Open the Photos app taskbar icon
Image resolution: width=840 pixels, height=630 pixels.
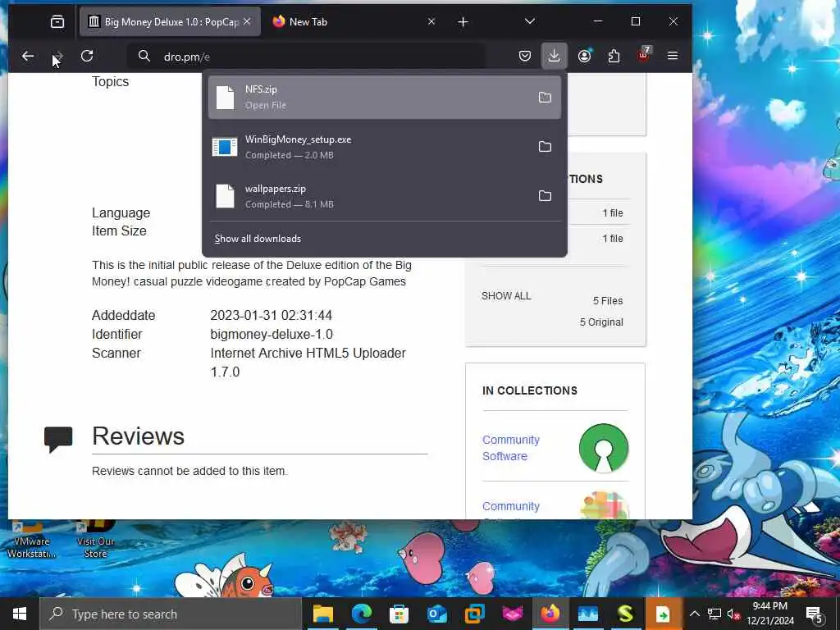click(x=587, y=614)
